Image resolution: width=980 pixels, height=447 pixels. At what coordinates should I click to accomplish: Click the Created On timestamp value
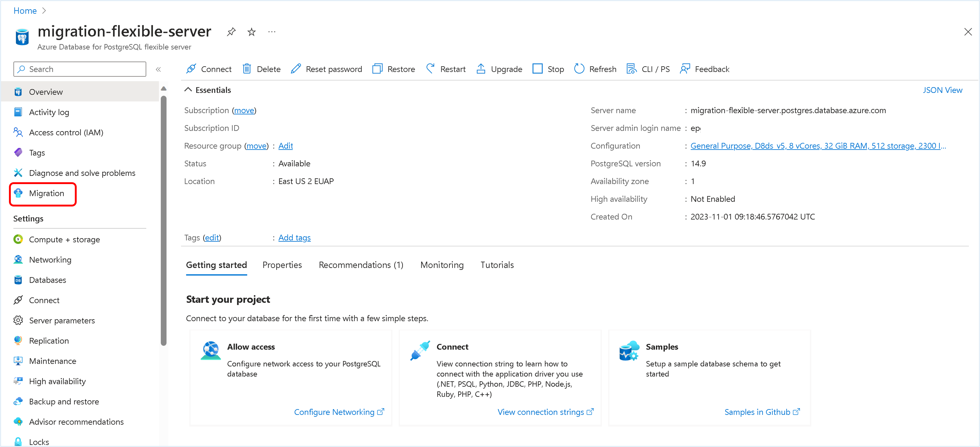[x=753, y=217]
